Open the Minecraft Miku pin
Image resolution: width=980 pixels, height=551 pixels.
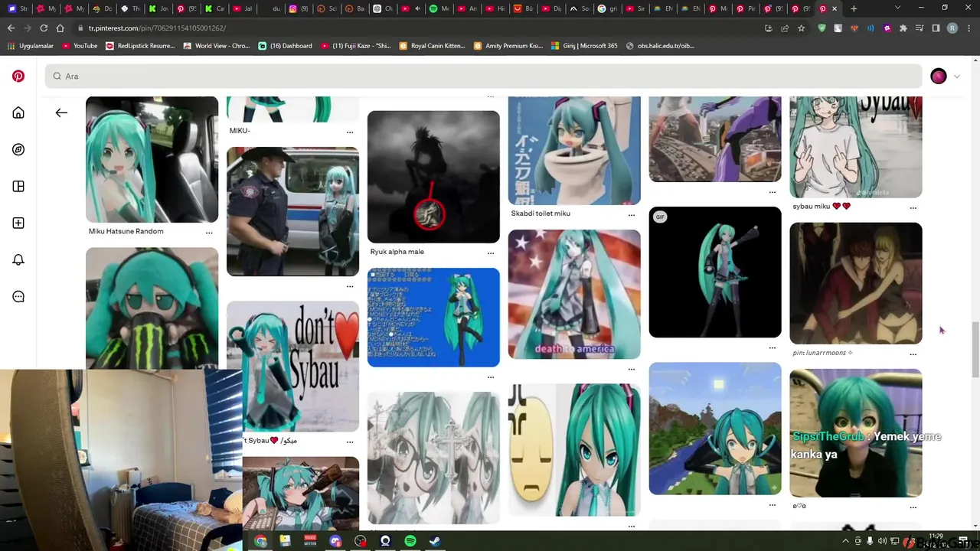715,429
